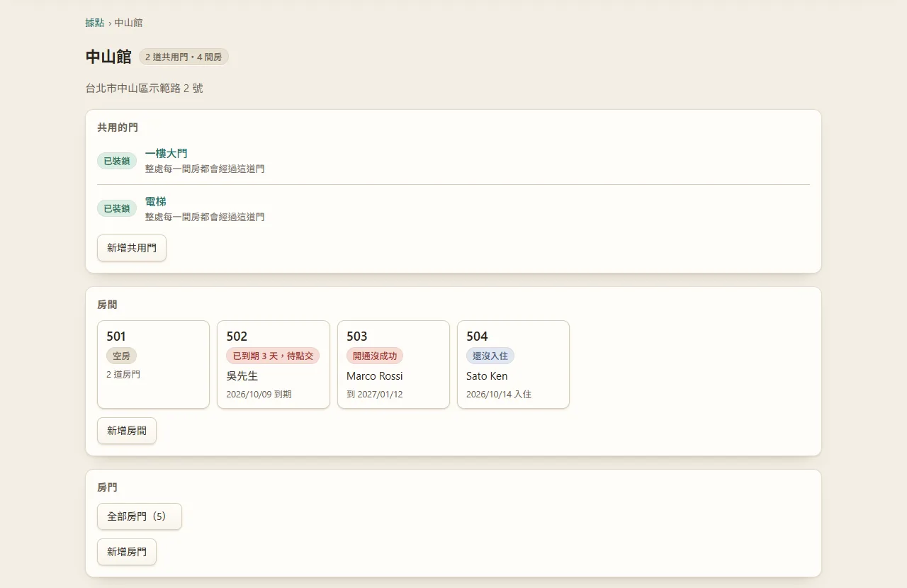Click the 開通沒成功 badge on 503
This screenshot has height=588, width=907.
[375, 356]
